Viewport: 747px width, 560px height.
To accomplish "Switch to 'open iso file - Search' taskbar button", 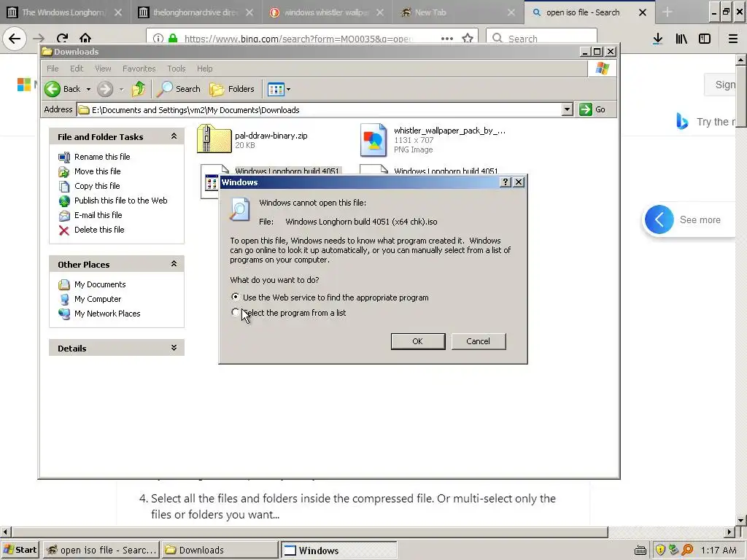I will tap(101, 550).
